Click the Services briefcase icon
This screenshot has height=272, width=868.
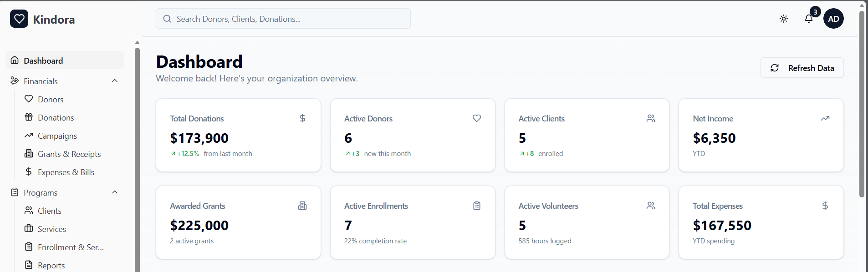click(x=29, y=228)
